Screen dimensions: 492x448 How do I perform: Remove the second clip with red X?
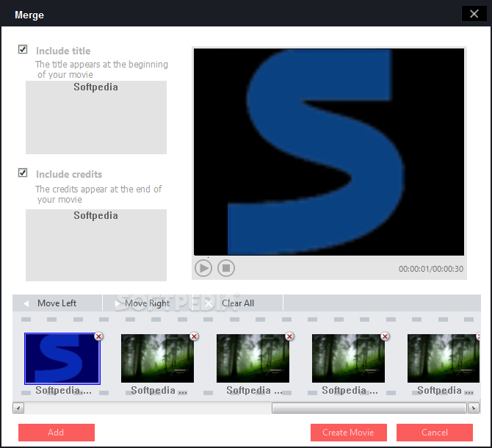coord(194,336)
